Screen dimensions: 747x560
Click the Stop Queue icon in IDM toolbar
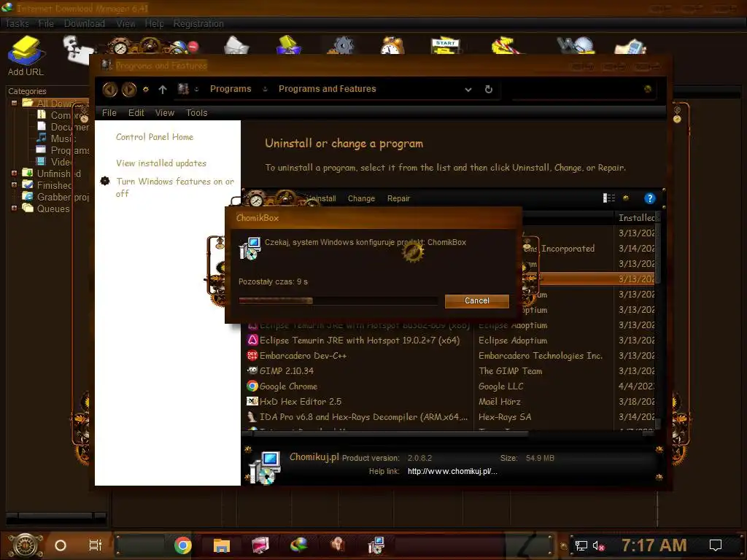[x=506, y=46]
